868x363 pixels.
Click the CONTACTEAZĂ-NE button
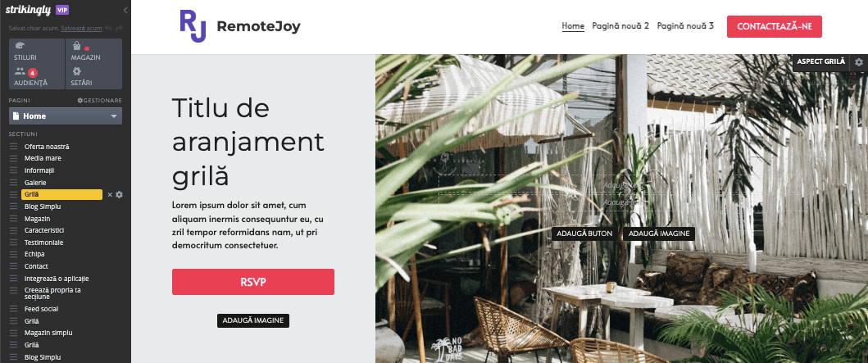click(774, 26)
